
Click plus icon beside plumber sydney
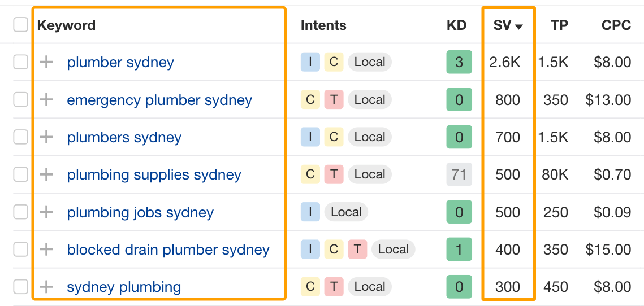tap(46, 62)
